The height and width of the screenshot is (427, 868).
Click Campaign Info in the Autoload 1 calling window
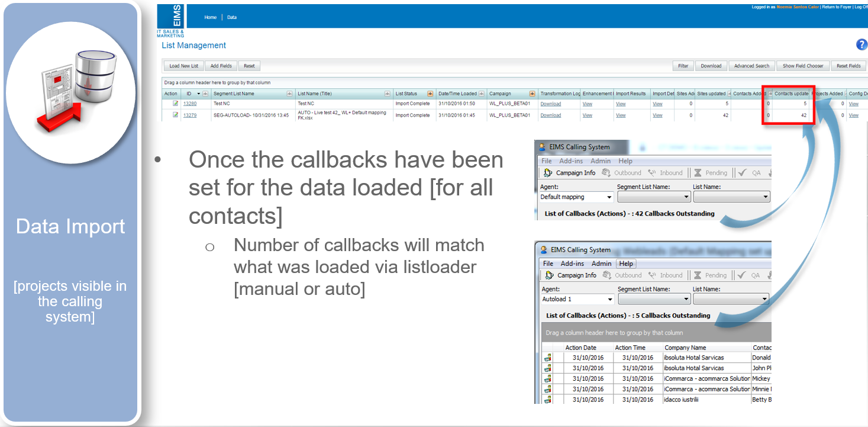(570, 275)
